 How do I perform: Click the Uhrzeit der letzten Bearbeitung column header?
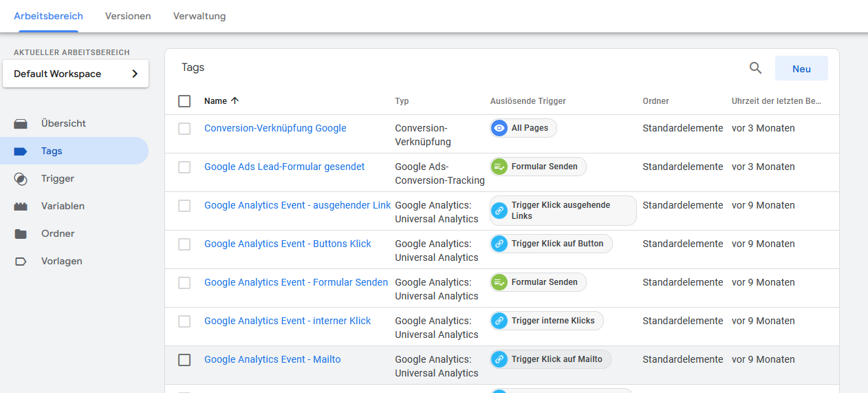777,101
